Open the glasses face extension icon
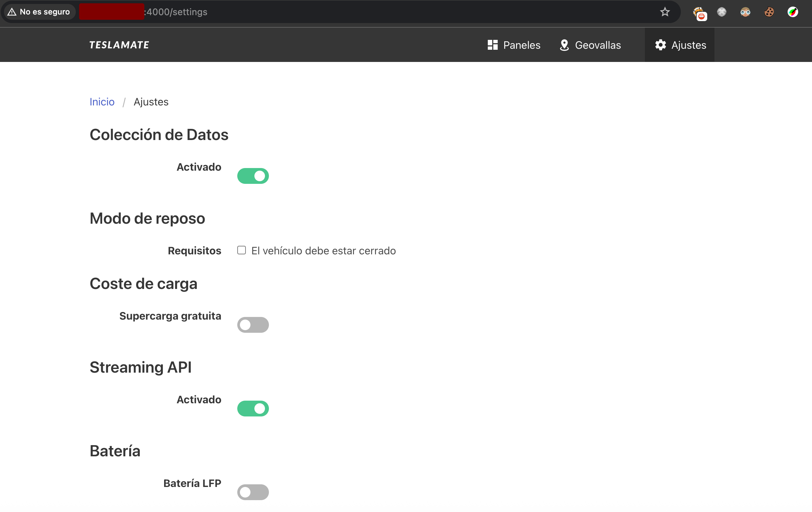The image size is (812, 512). point(745,12)
